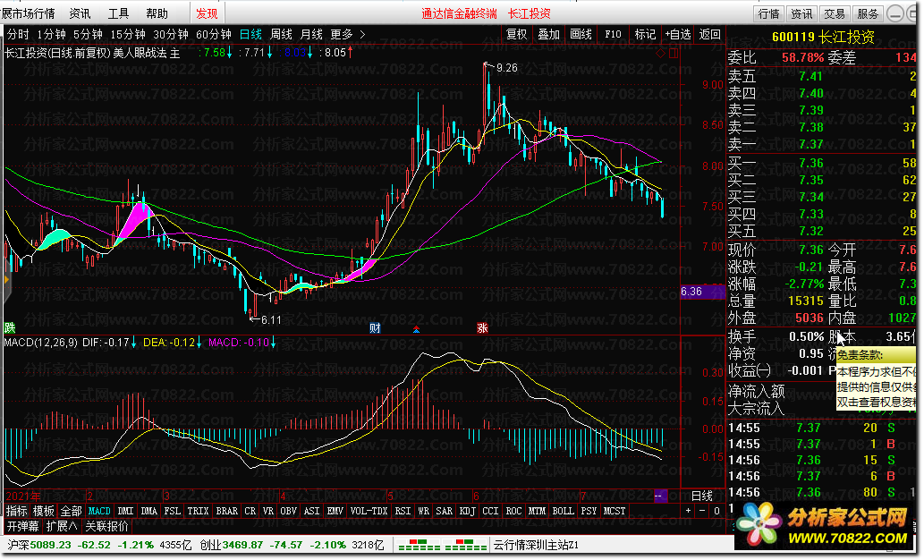Click the 沪深 index value 5089.23
The height and width of the screenshot is (560, 924).
[51, 545]
